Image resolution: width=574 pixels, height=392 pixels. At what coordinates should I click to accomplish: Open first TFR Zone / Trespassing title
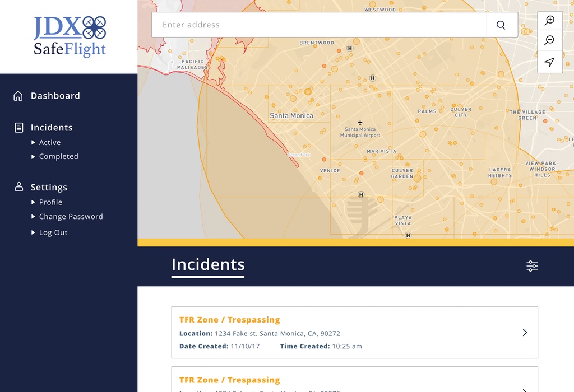(229, 320)
